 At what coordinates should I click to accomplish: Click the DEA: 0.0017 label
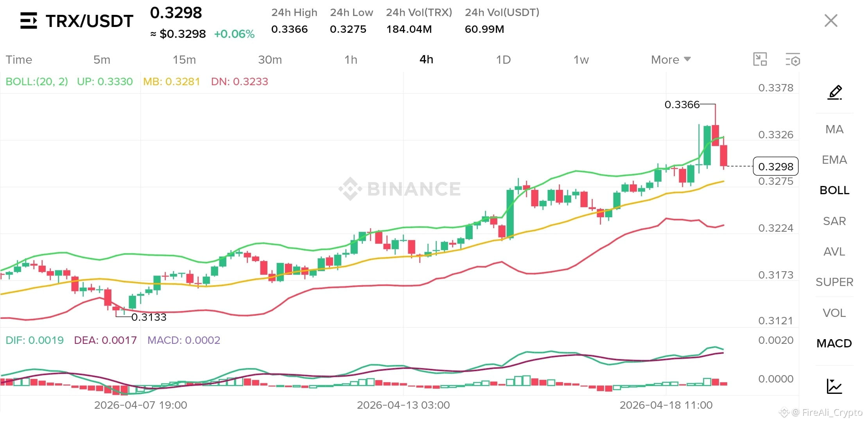pos(105,340)
